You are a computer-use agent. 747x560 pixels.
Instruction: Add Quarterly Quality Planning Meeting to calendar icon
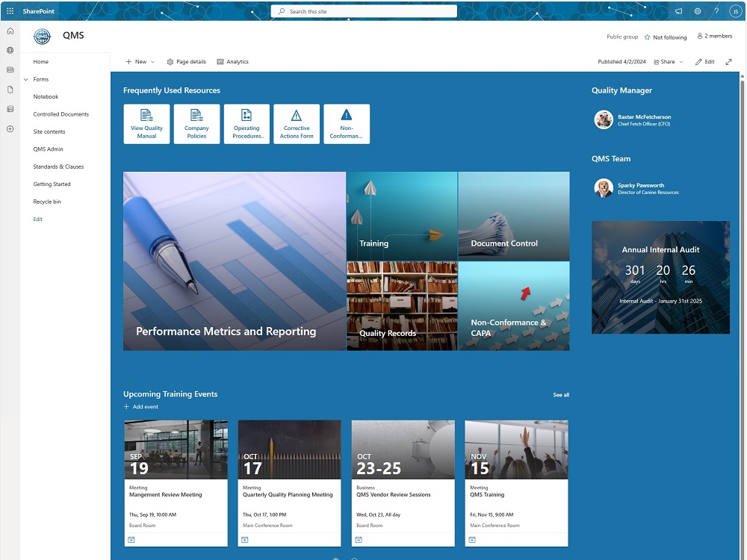(x=245, y=540)
